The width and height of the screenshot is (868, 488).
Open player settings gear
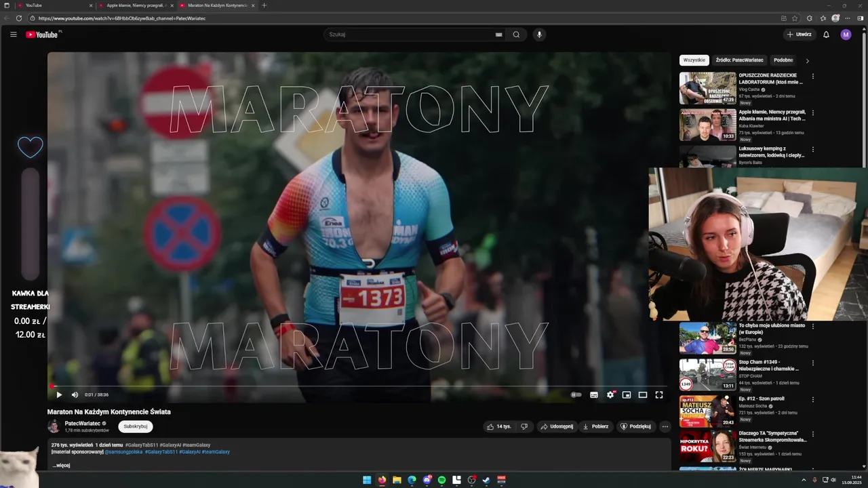point(610,394)
